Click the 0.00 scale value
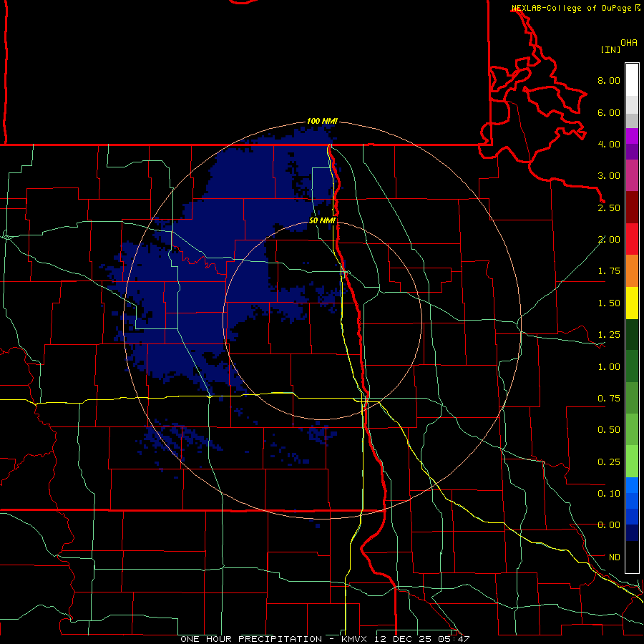The width and height of the screenshot is (644, 644). point(609,525)
